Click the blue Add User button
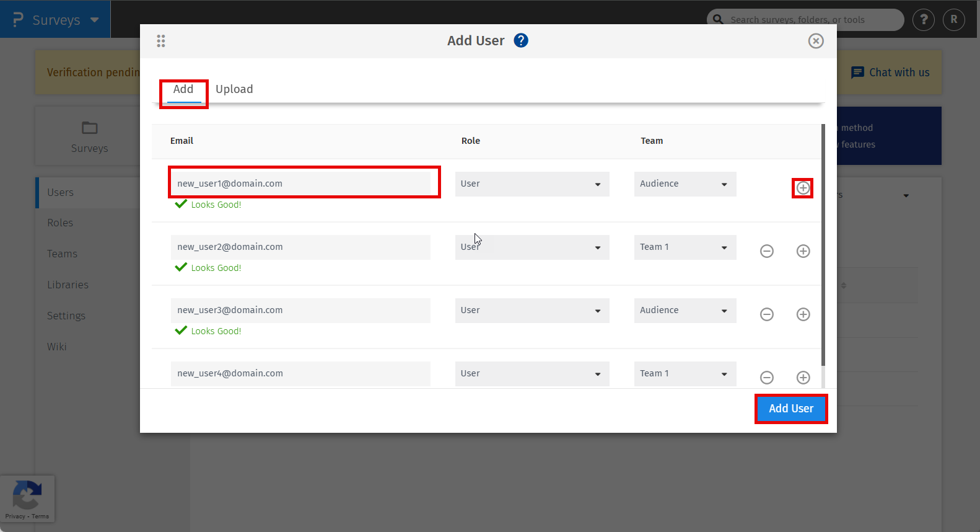 point(790,409)
